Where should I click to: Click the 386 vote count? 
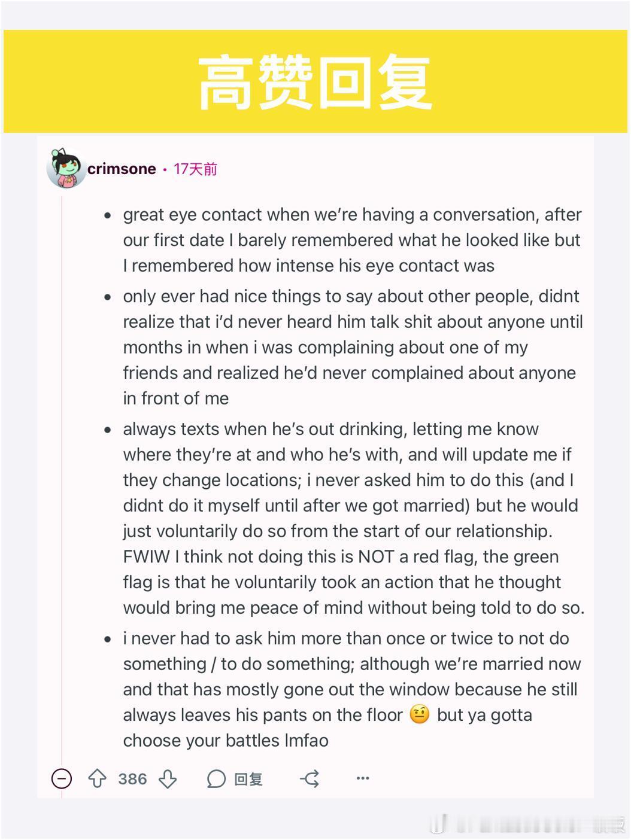(132, 779)
